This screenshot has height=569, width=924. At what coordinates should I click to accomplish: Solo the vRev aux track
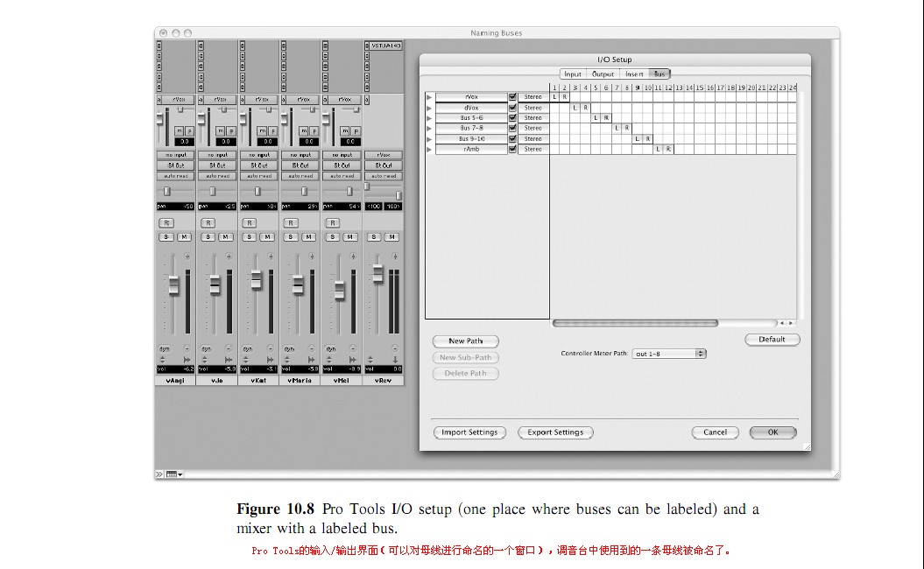click(374, 236)
